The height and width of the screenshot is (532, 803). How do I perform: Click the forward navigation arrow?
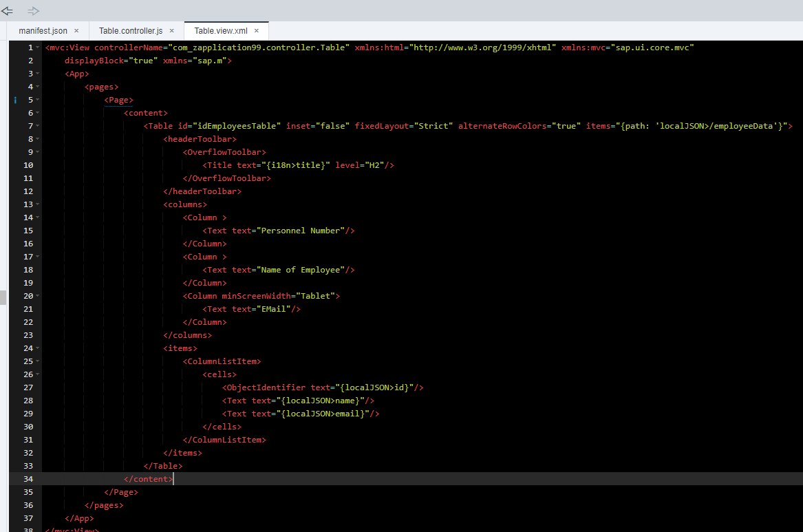click(32, 10)
